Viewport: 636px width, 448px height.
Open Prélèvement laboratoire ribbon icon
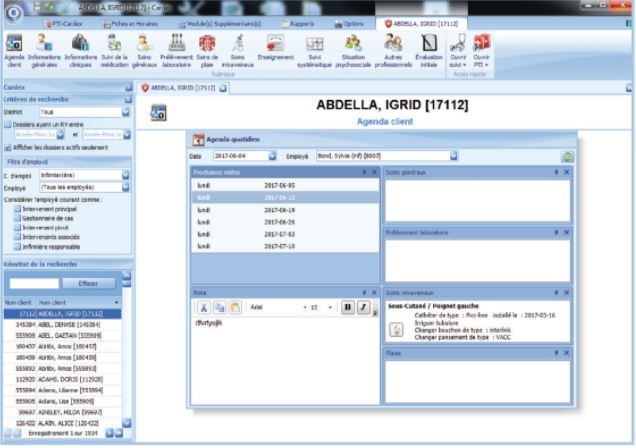coord(176,51)
